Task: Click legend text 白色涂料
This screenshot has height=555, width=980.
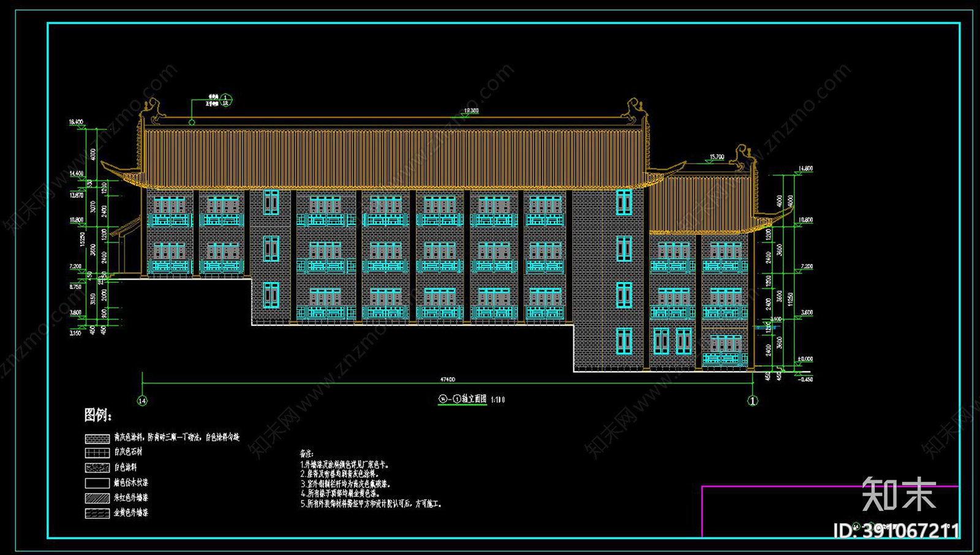Action: (x=126, y=467)
